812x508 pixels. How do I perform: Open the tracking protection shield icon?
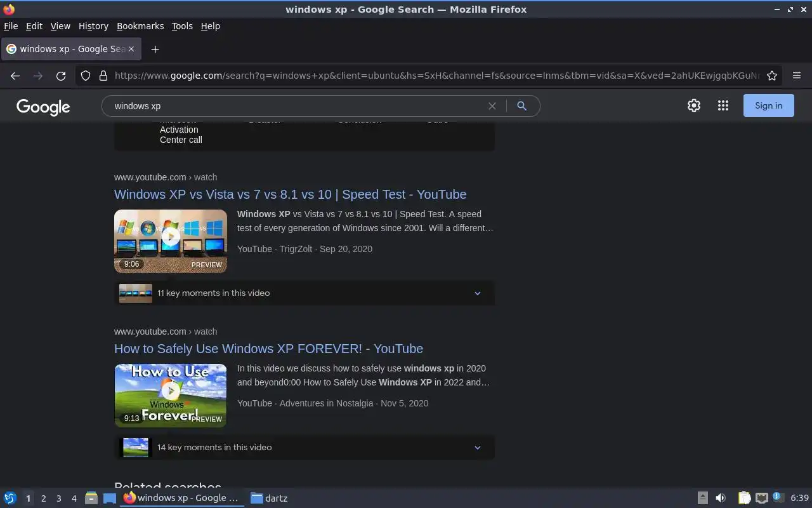click(86, 76)
